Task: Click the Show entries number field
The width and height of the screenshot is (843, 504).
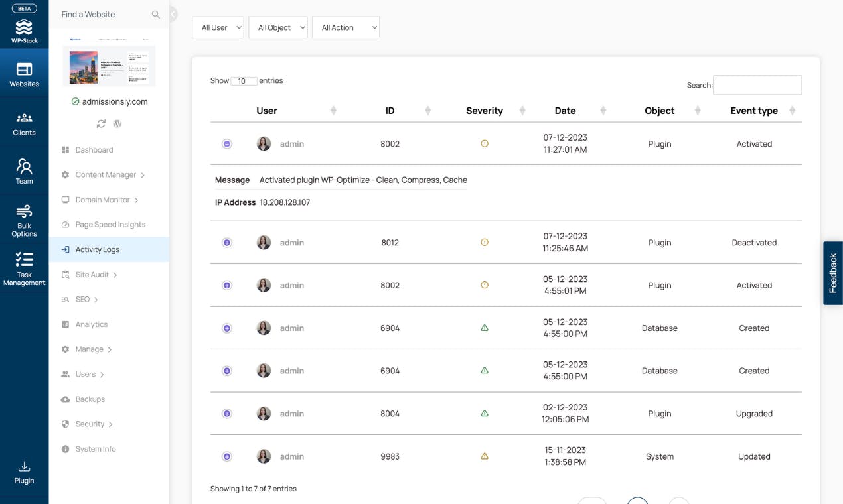Action: (244, 81)
